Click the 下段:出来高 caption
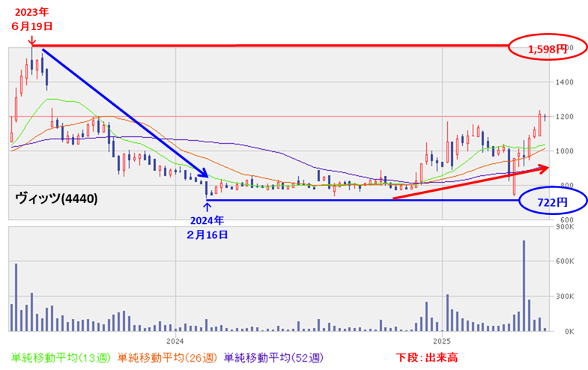588x370 pixels. pos(427,357)
